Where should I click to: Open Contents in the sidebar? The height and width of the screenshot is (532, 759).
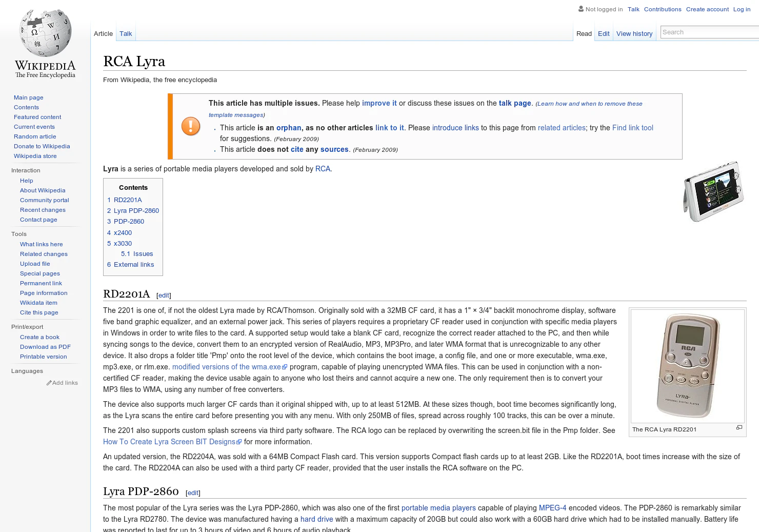coord(26,107)
